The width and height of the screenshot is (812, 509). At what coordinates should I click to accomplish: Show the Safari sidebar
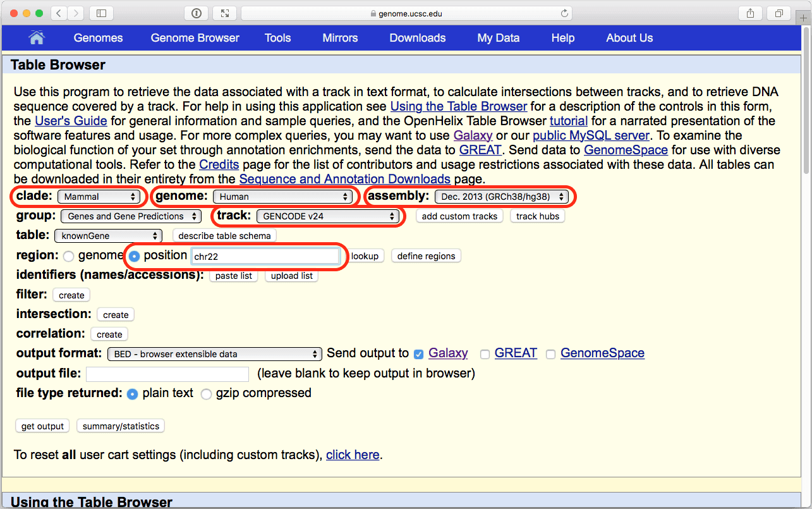coord(102,13)
